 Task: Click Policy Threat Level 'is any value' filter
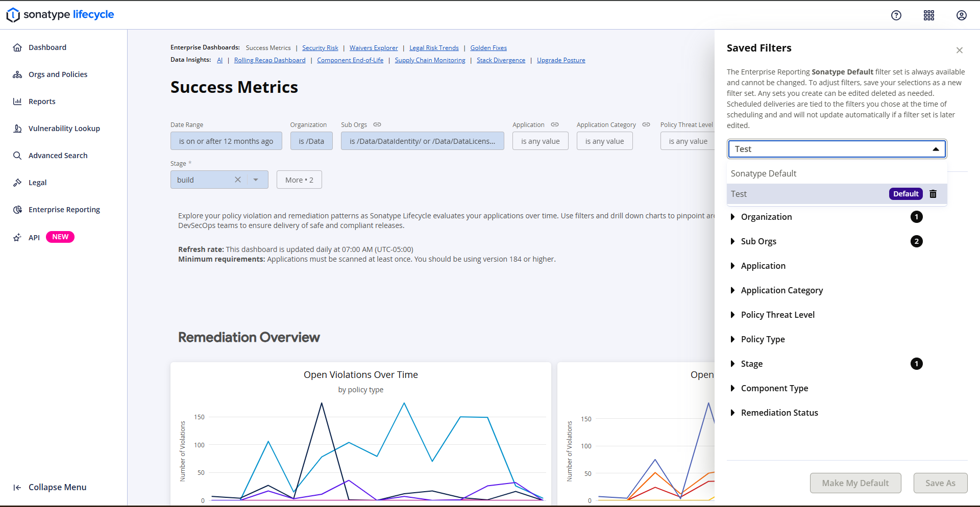(688, 141)
